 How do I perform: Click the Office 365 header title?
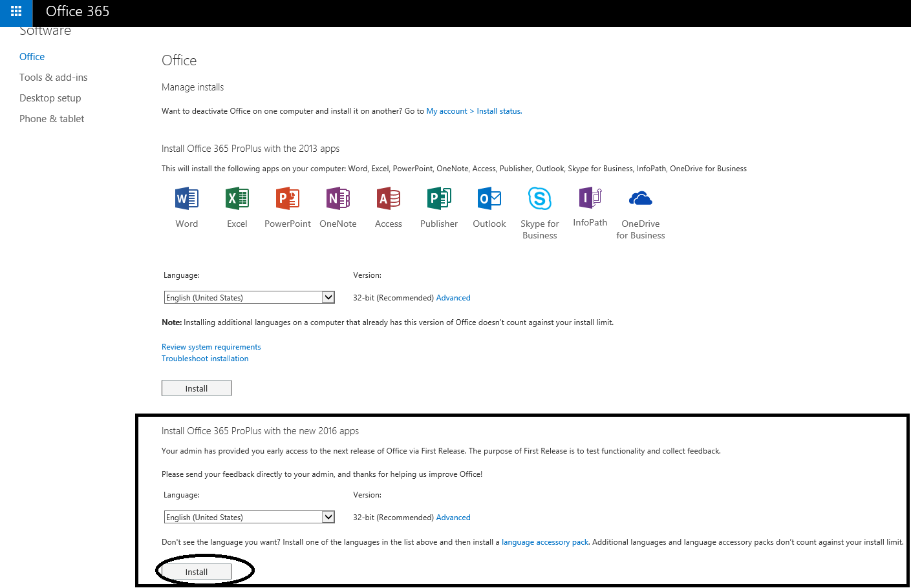(78, 12)
